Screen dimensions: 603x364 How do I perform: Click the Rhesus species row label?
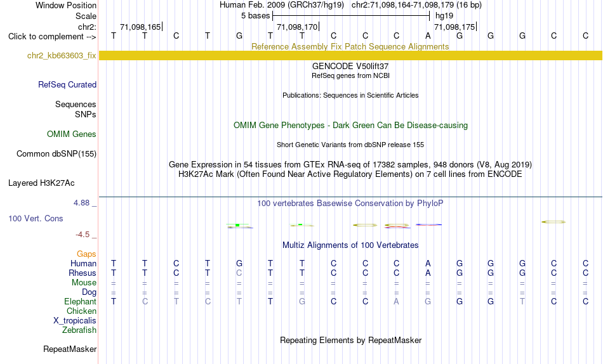pos(83,273)
